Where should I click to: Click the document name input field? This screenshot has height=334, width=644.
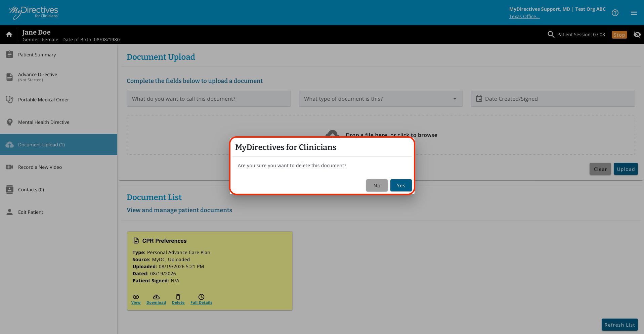209,99
